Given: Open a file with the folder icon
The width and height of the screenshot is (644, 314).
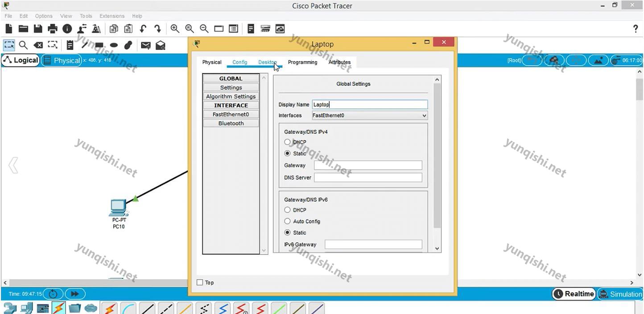Looking at the screenshot, I should [x=23, y=29].
